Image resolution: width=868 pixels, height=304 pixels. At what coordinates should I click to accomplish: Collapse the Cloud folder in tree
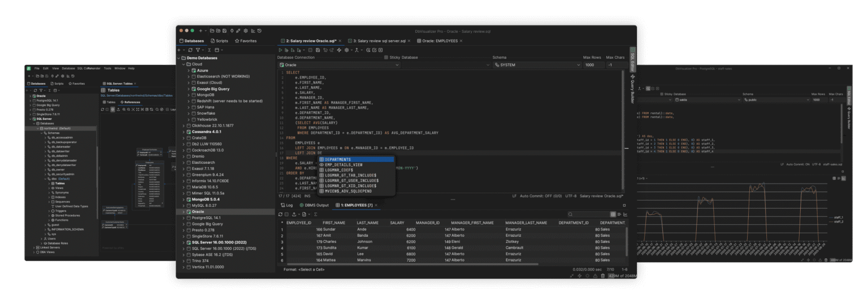tap(184, 64)
